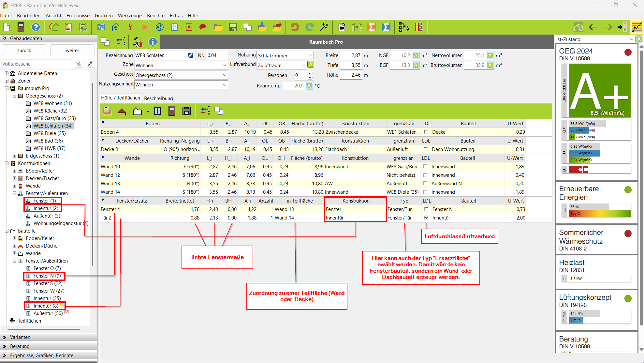
Task: Expand the Erdgeschoss (1) tree node
Action: tap(14, 156)
